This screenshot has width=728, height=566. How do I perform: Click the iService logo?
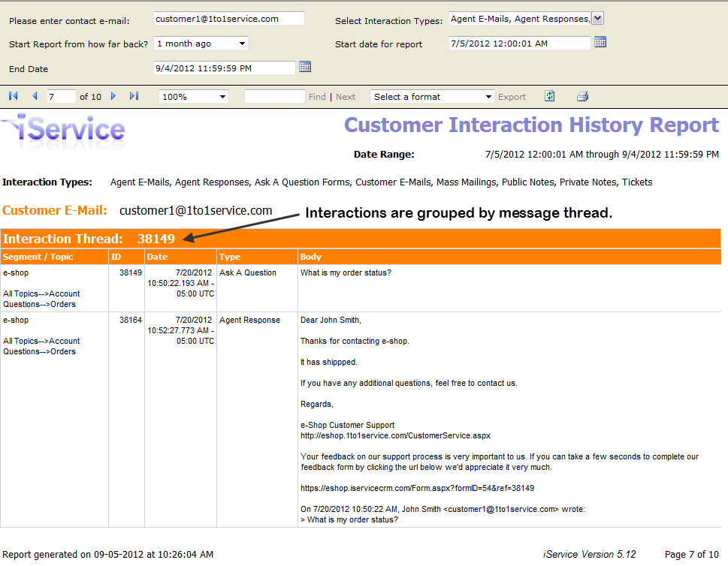(x=64, y=130)
